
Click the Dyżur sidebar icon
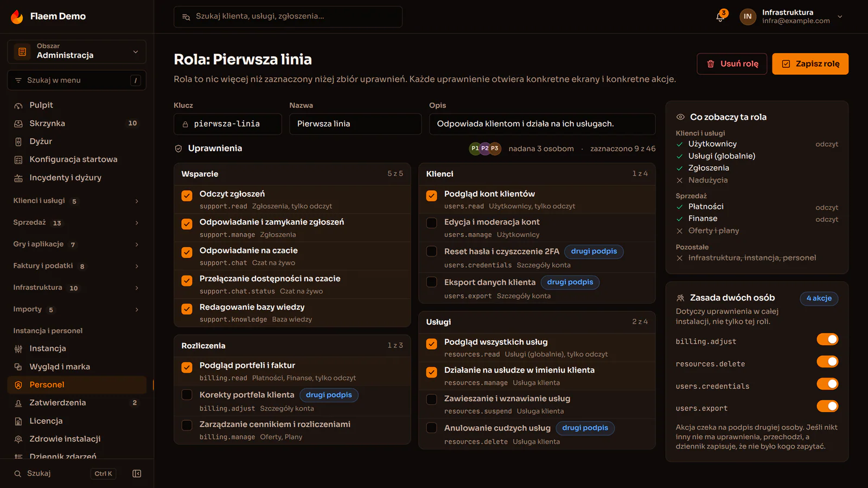tap(18, 142)
